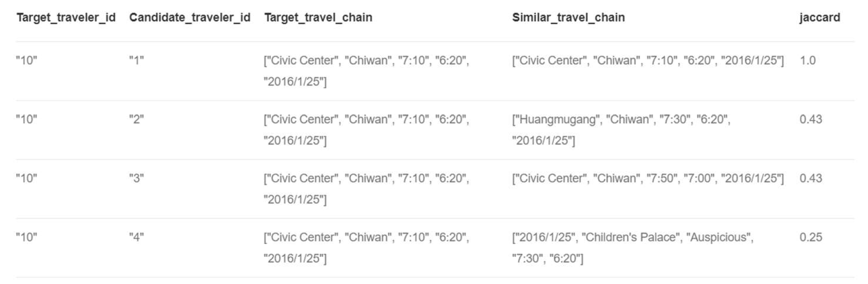Click the Candidate_traveler_id column header

(190, 17)
